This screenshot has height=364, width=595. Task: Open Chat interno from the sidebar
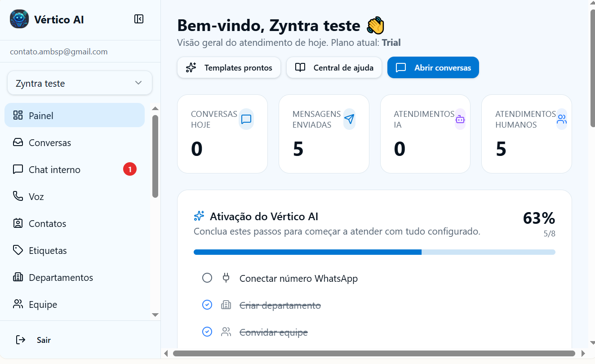[75, 169]
